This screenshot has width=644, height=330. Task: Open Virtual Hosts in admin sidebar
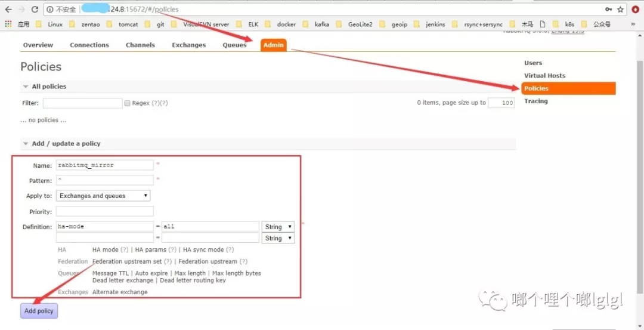click(x=544, y=76)
